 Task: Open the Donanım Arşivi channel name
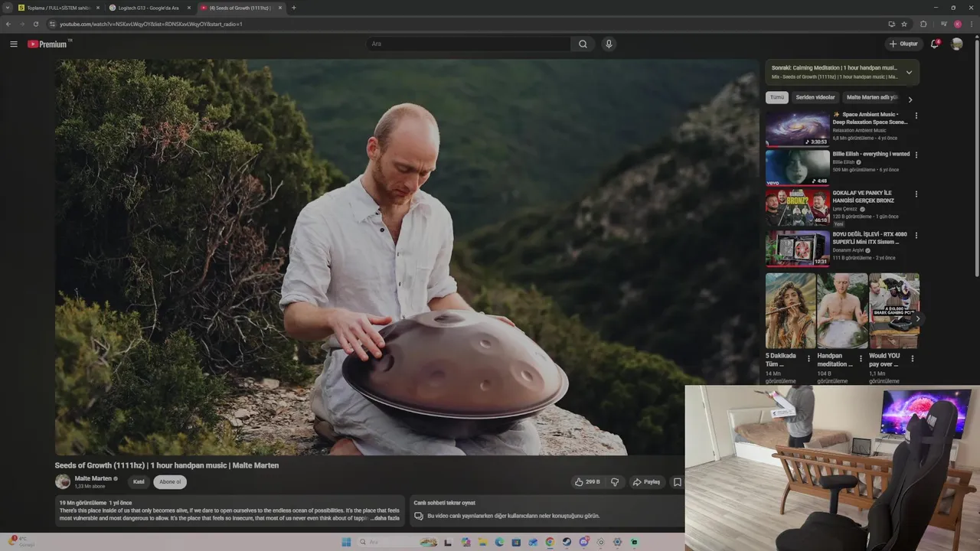848,250
